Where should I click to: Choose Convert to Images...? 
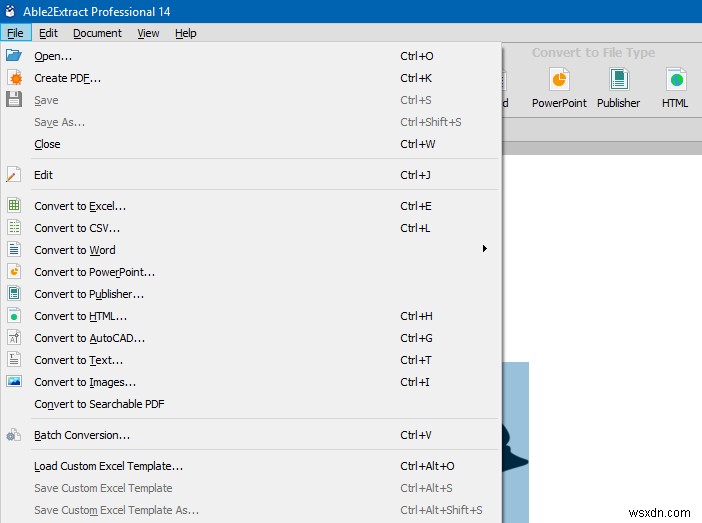[x=251, y=382]
